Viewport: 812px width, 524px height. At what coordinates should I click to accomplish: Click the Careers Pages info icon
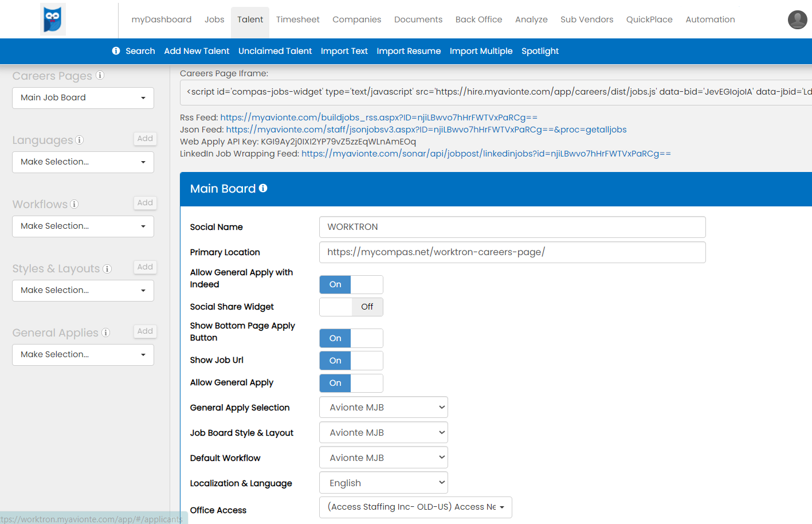pos(100,75)
